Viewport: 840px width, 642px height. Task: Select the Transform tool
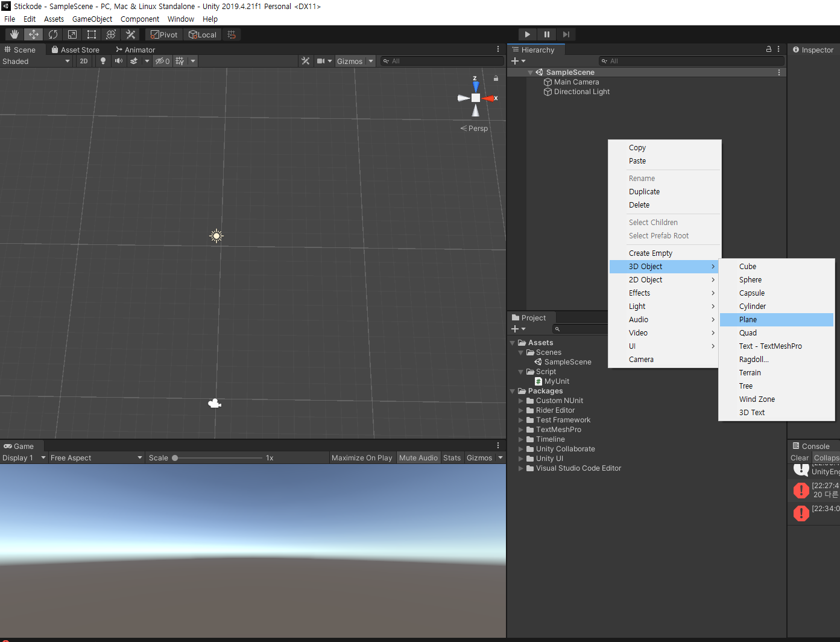coord(111,34)
